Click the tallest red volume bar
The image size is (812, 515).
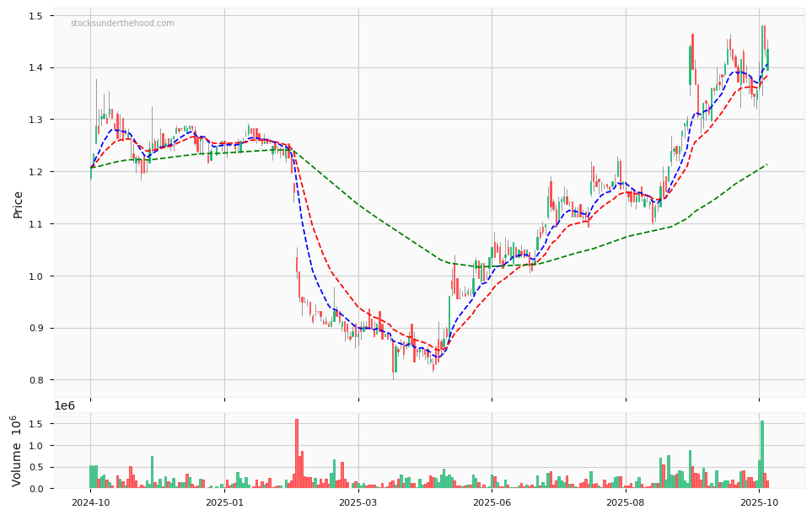297,455
